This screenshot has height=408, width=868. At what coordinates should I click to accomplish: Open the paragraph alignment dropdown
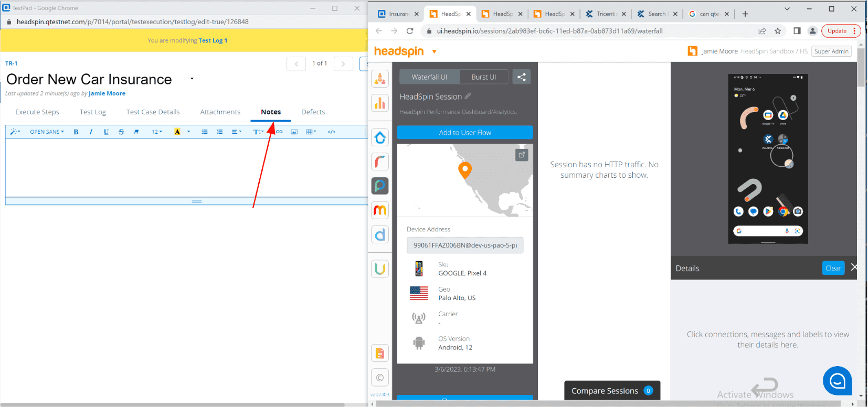(x=237, y=132)
